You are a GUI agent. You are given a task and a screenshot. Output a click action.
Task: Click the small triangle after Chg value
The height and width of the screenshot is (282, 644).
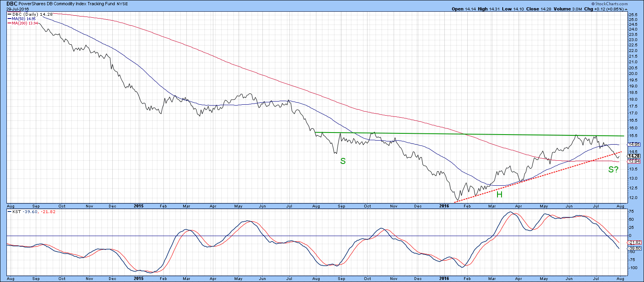click(626, 9)
